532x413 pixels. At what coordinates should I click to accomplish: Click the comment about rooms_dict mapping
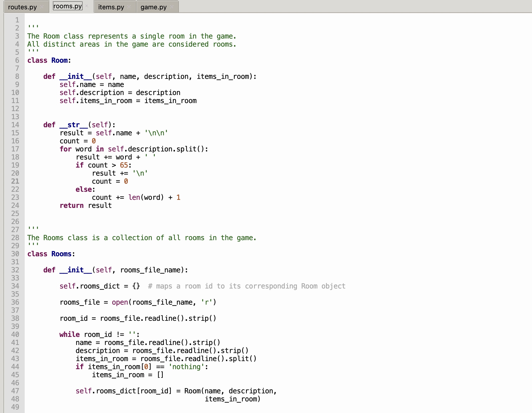tap(247, 286)
